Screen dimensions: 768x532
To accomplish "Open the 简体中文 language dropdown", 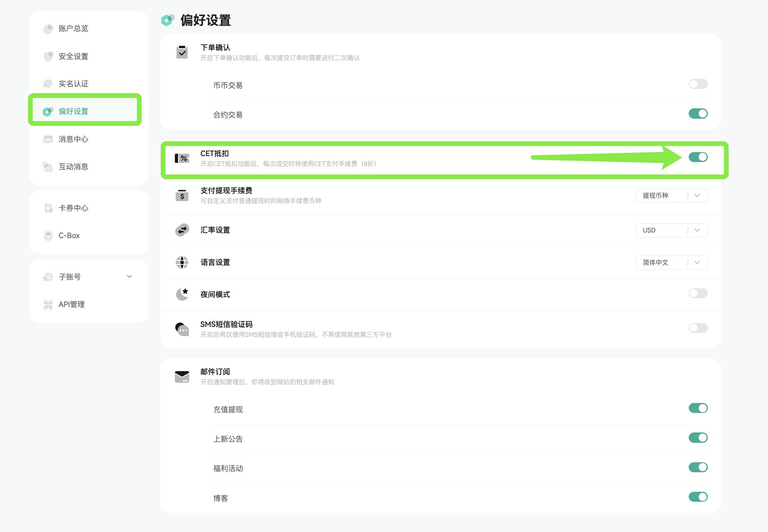I will coord(672,262).
